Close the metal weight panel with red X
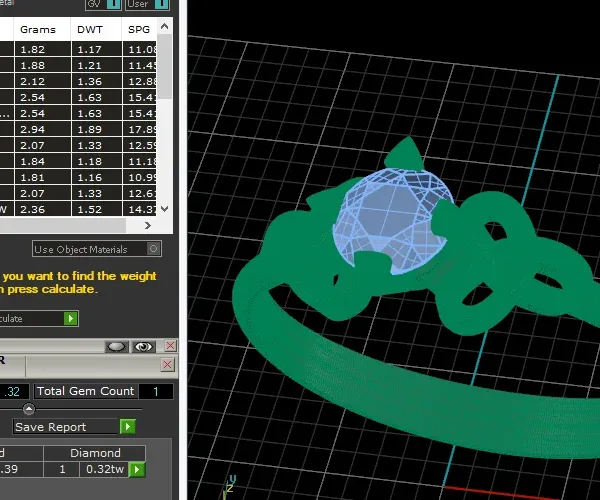Screen dimensions: 600x500 pos(170,346)
